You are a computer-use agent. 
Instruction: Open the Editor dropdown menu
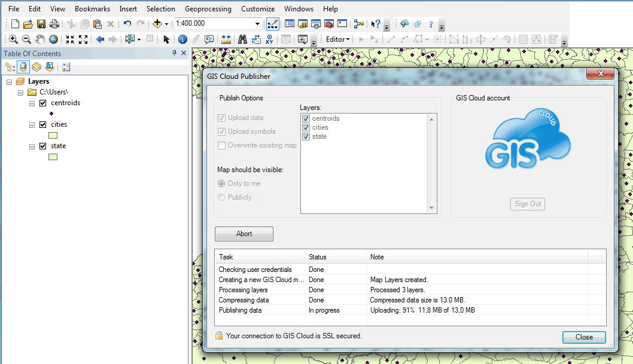[337, 39]
